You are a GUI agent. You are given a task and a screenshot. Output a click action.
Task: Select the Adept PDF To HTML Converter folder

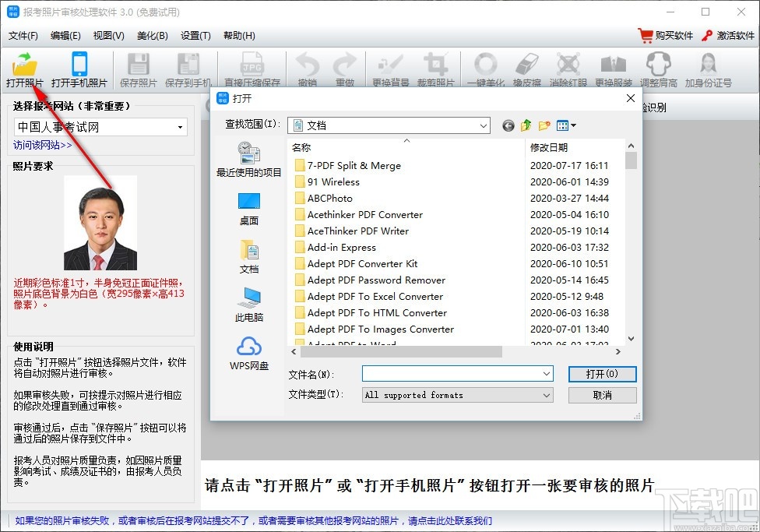click(371, 313)
